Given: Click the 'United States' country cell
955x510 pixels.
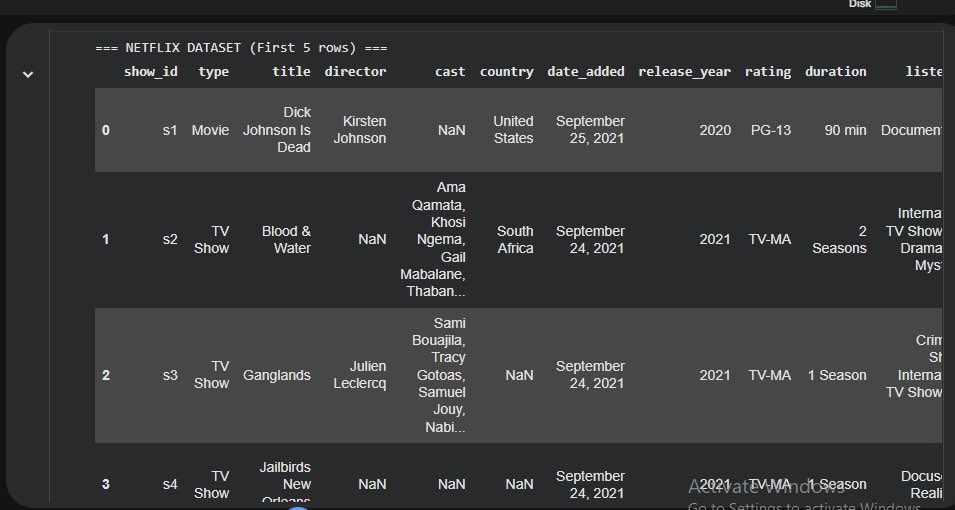Looking at the screenshot, I should [x=513, y=130].
